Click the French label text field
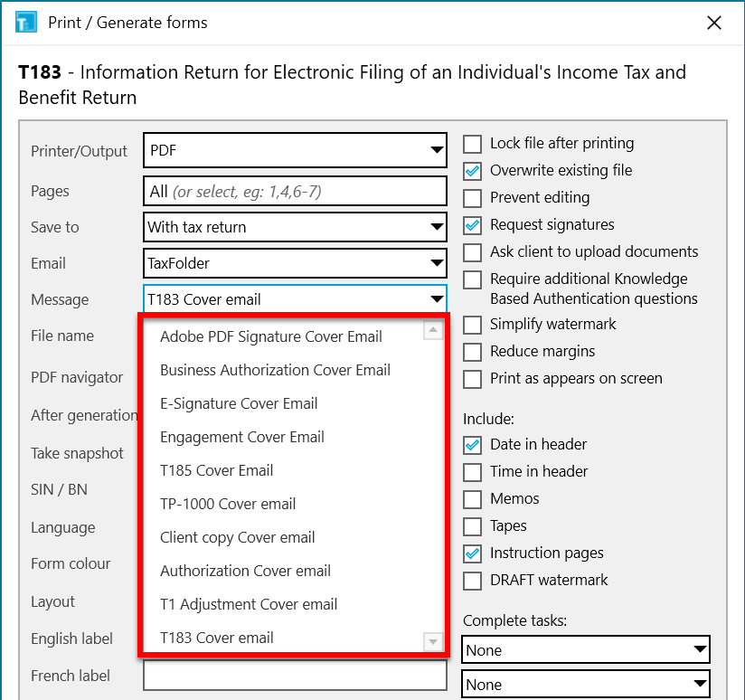745x700 pixels. pos(295,676)
